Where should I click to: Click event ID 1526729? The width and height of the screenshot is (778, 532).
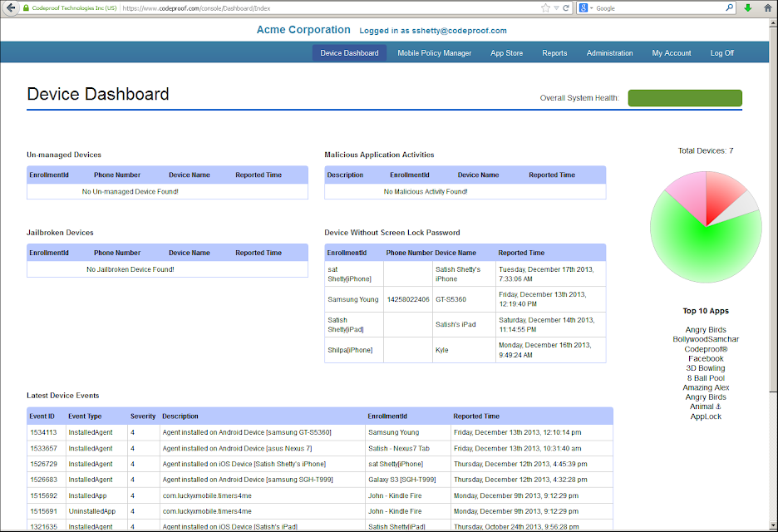coord(44,464)
